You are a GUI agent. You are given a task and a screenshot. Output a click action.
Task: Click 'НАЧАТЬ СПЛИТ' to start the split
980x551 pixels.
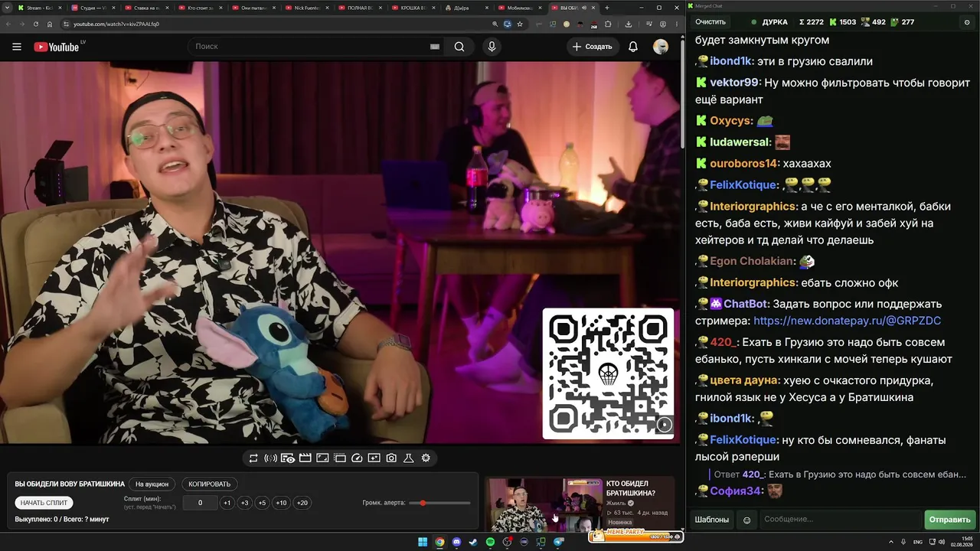pos(44,503)
